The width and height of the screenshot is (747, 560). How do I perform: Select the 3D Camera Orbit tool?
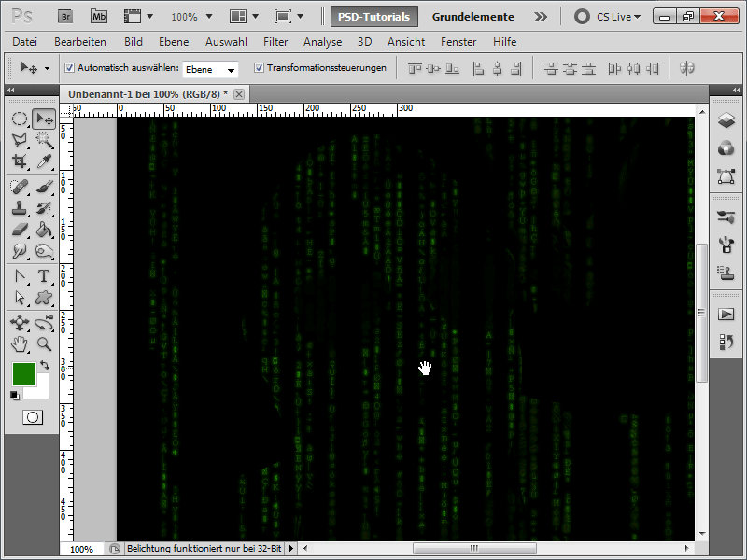point(44,323)
